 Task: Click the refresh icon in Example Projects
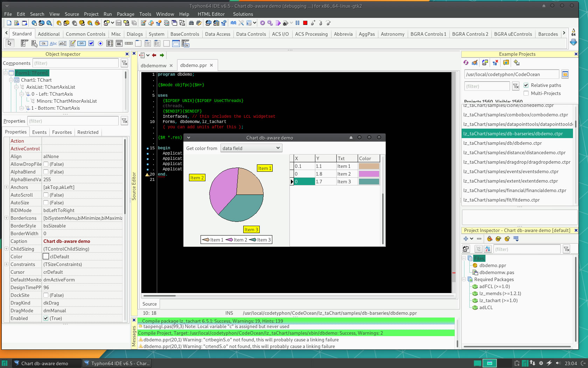(466, 63)
